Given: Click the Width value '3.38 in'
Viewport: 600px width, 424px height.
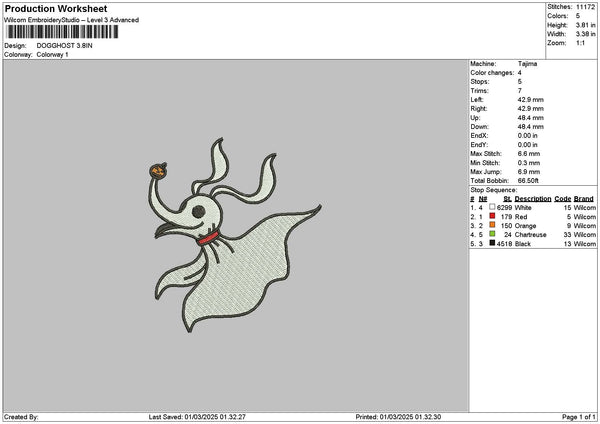Looking at the screenshot, I should 585,34.
